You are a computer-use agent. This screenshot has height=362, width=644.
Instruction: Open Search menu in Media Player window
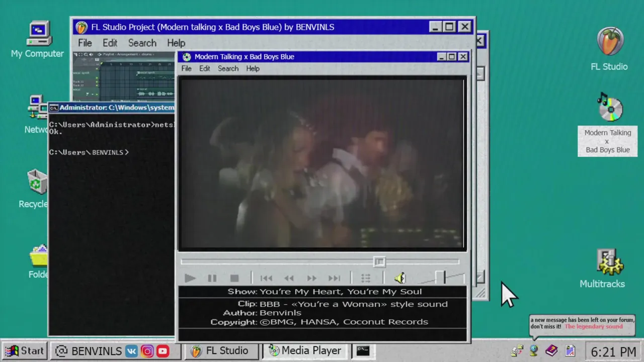click(228, 68)
